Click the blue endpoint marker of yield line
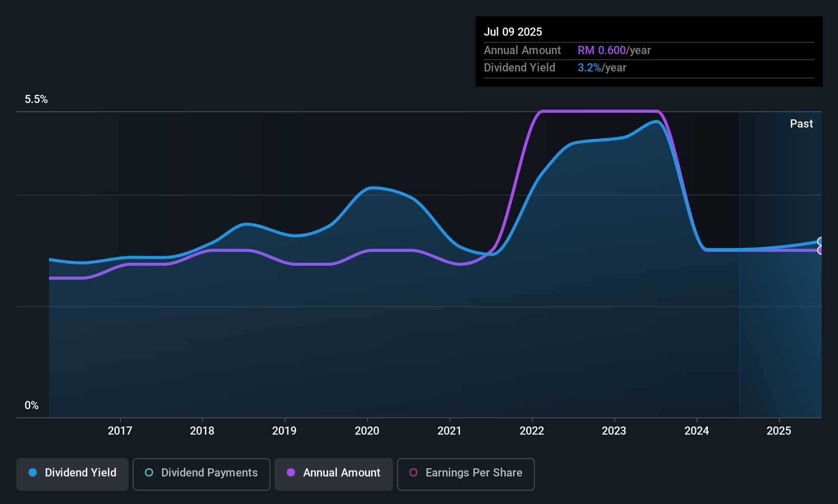Image resolution: width=838 pixels, height=504 pixels. point(821,241)
